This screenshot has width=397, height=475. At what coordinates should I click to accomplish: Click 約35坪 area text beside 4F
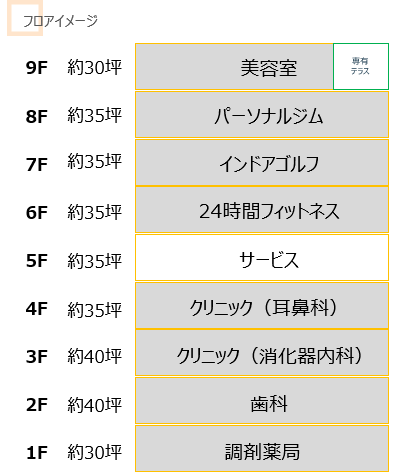pos(95,309)
